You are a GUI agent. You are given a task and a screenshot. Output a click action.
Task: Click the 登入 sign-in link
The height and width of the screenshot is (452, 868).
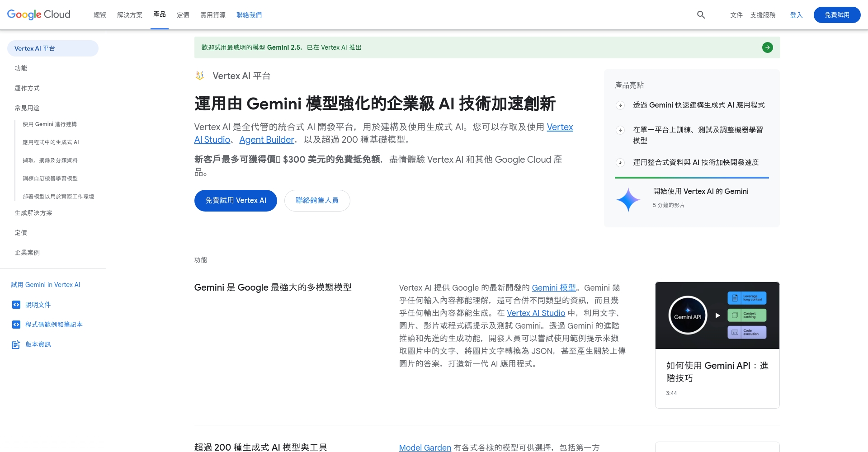click(797, 15)
